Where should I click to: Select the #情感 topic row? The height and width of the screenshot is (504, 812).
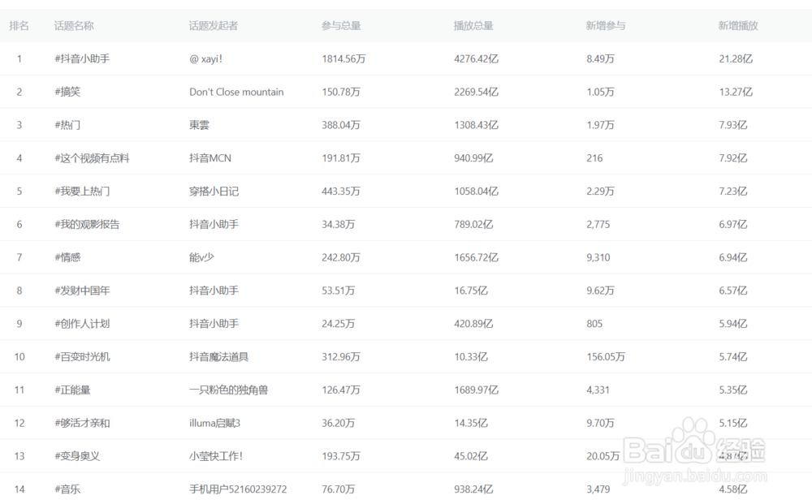(x=406, y=257)
